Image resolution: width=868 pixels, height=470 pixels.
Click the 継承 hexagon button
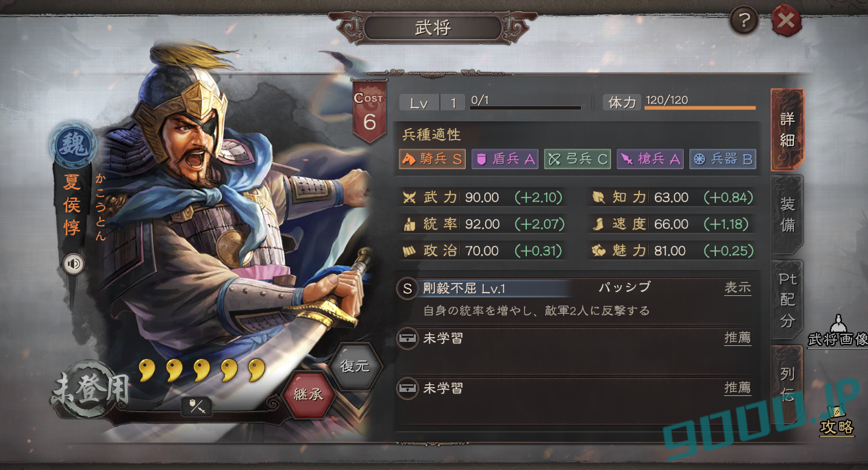[x=308, y=395]
